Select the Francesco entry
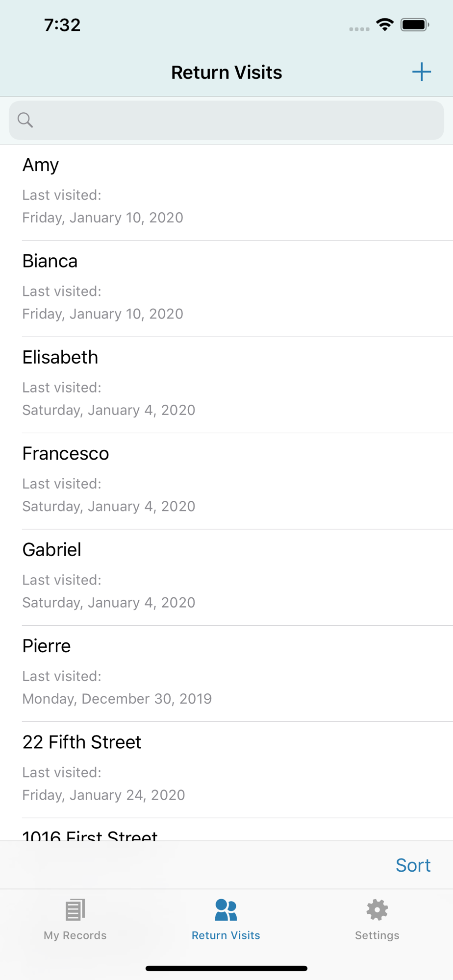The height and width of the screenshot is (980, 453). click(x=226, y=481)
